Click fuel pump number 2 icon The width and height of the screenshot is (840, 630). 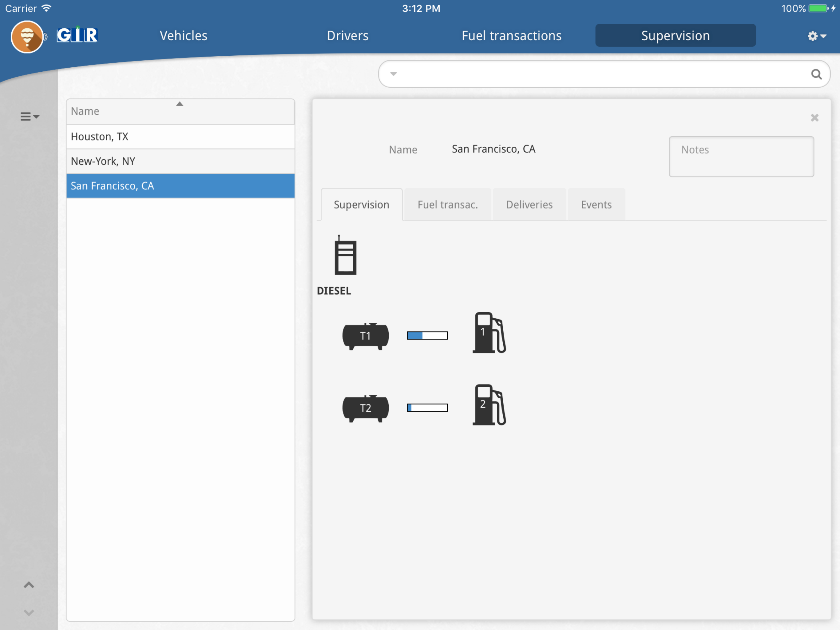(x=489, y=405)
